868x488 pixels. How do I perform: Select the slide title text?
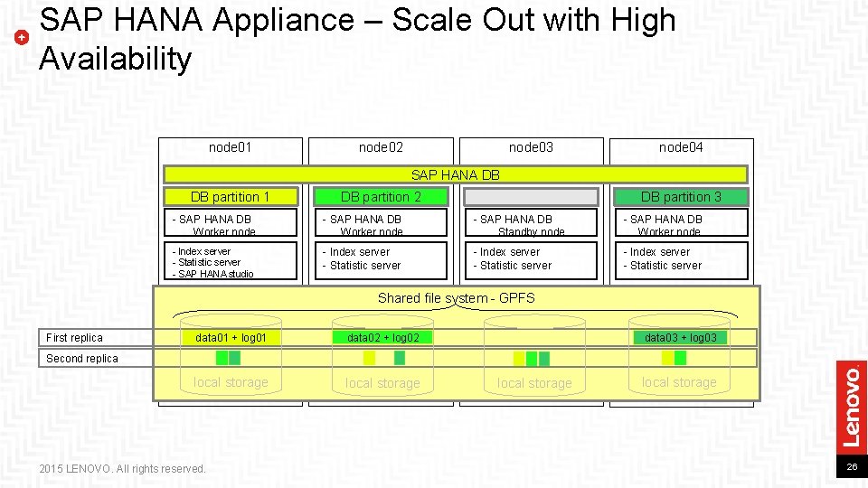point(357,39)
